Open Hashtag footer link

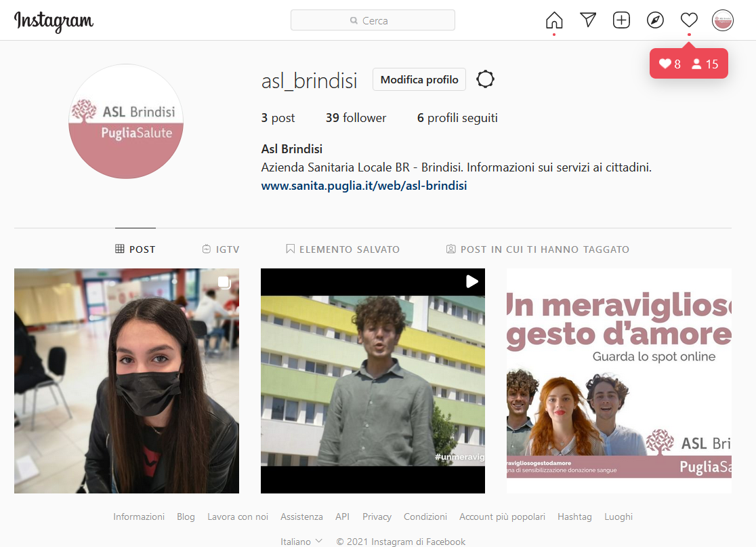click(574, 516)
